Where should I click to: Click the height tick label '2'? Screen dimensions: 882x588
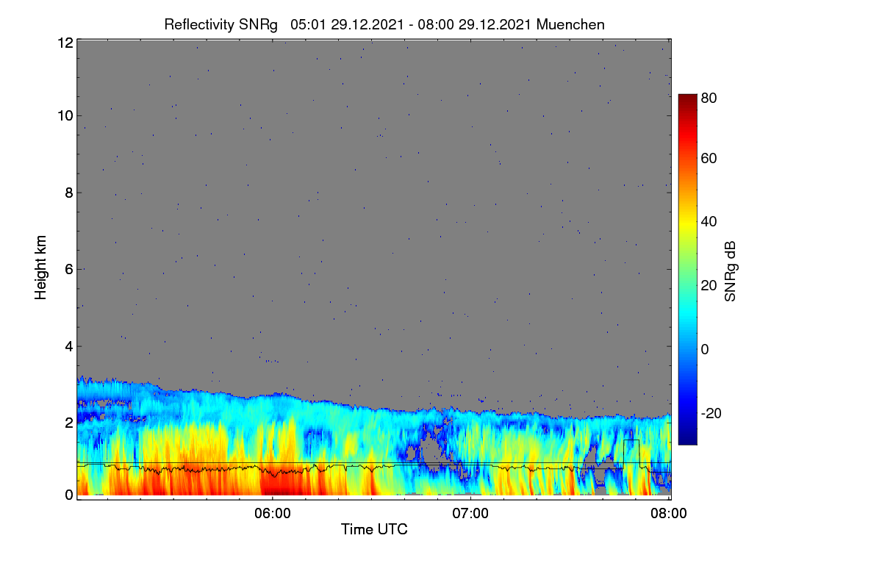pyautogui.click(x=69, y=423)
